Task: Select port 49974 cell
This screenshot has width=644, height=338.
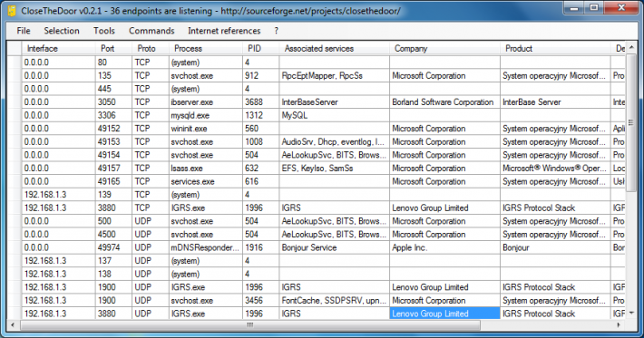Action: [113, 247]
